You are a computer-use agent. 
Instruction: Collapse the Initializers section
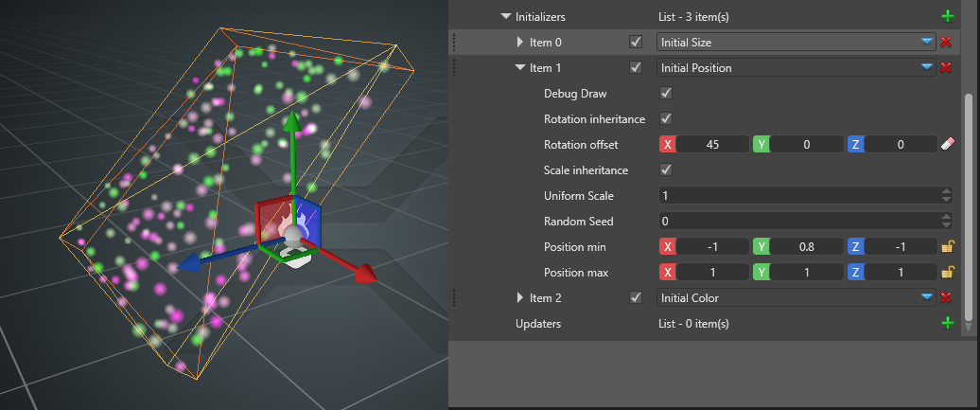tap(505, 16)
